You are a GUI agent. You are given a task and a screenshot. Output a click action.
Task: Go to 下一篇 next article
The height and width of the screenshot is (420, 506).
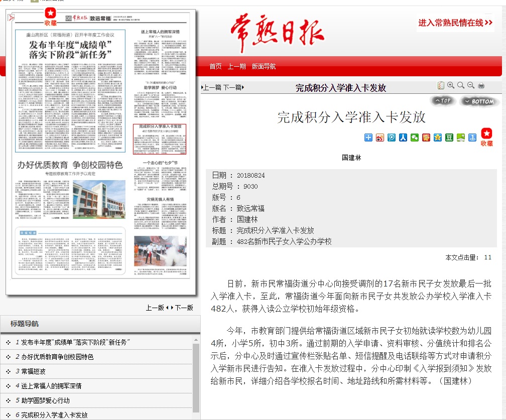click(233, 87)
